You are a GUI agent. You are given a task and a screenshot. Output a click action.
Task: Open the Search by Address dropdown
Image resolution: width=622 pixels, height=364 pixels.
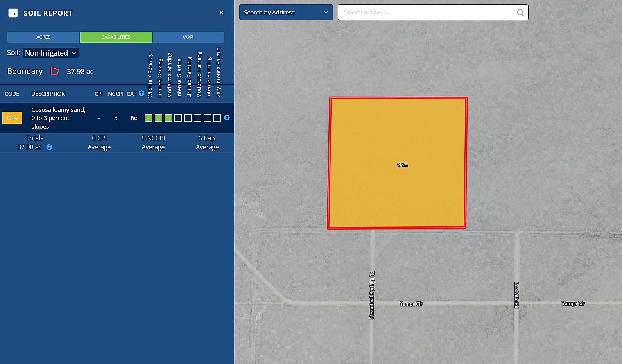[x=286, y=13]
